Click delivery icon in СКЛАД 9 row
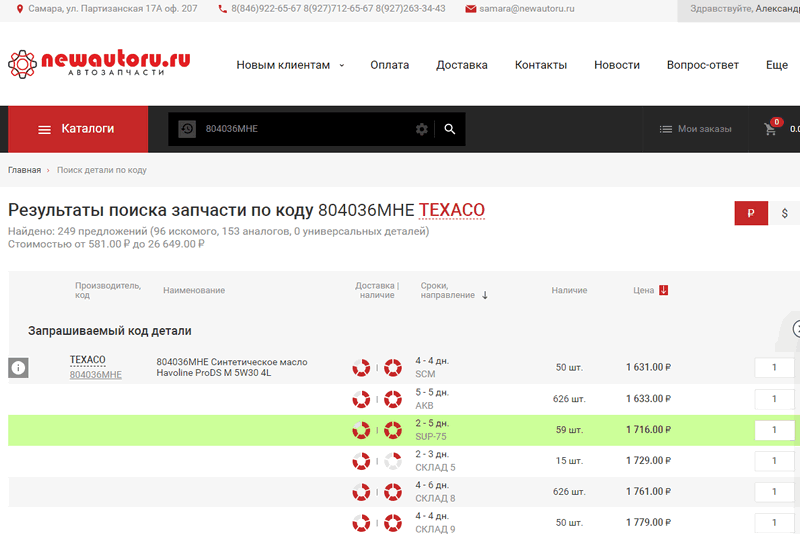This screenshot has height=534, width=800. point(361,523)
